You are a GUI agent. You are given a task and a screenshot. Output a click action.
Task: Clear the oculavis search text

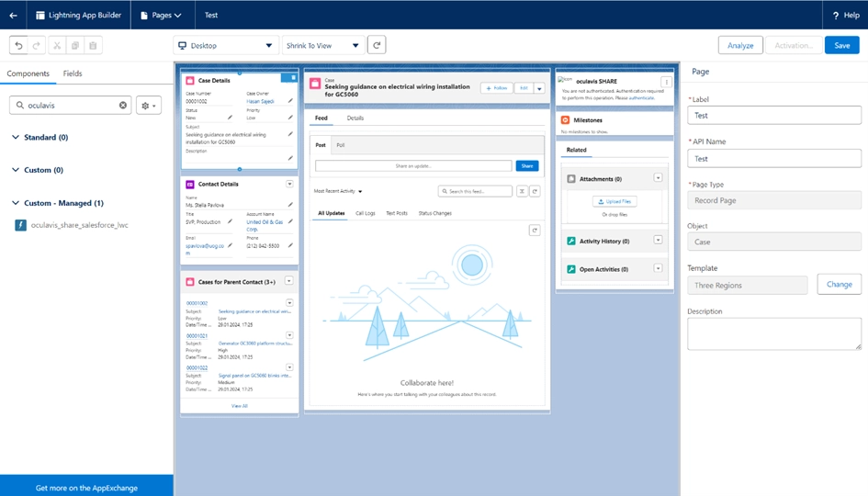point(123,106)
